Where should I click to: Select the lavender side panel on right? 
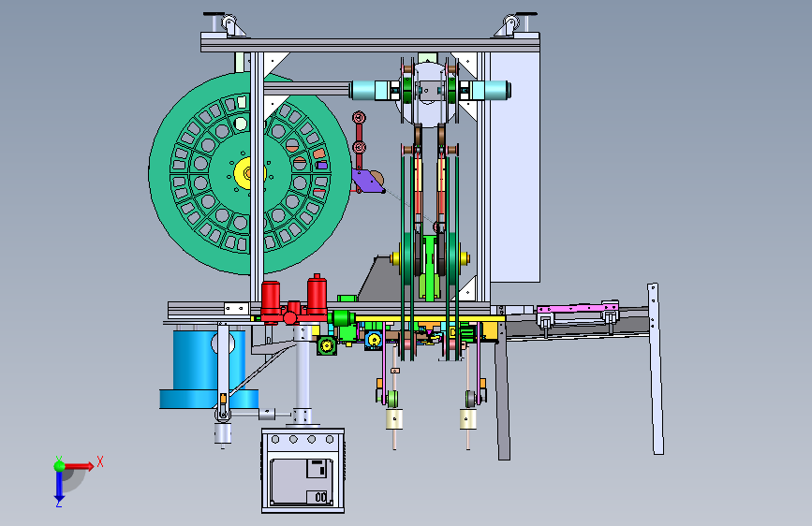[x=515, y=167]
